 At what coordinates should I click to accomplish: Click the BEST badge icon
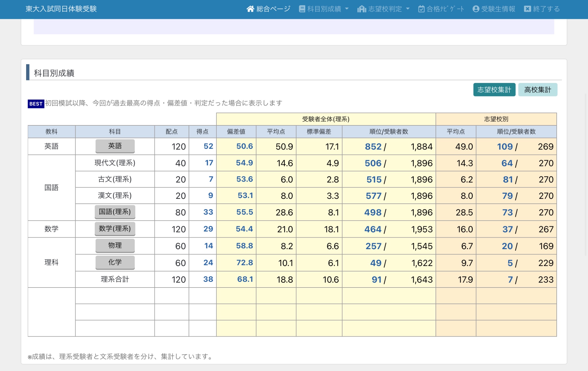coord(36,104)
